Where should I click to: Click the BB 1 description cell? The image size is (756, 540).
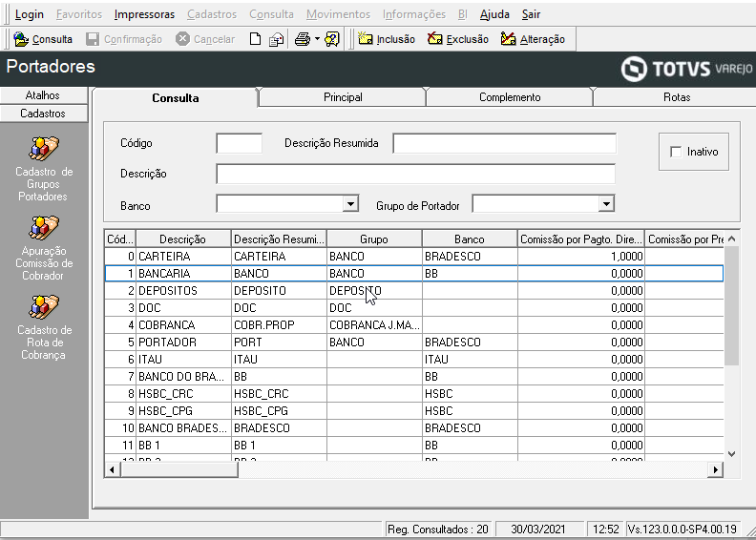coord(183,446)
